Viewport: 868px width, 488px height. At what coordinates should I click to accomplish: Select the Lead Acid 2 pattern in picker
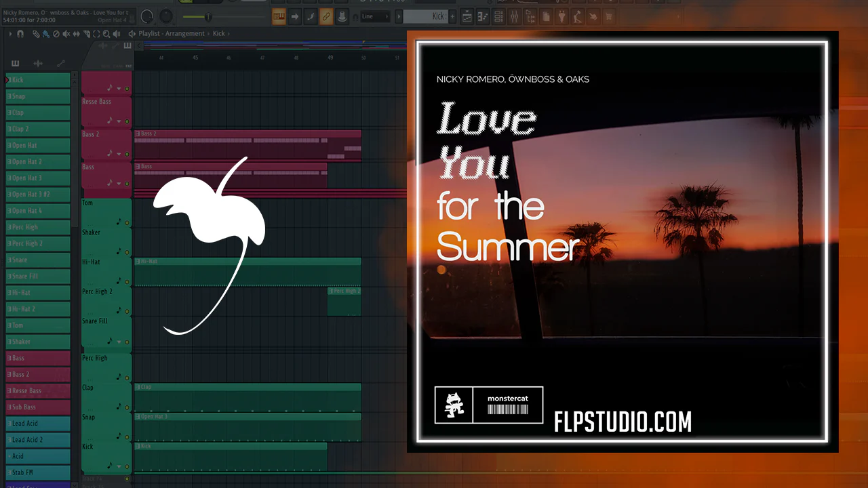(38, 440)
